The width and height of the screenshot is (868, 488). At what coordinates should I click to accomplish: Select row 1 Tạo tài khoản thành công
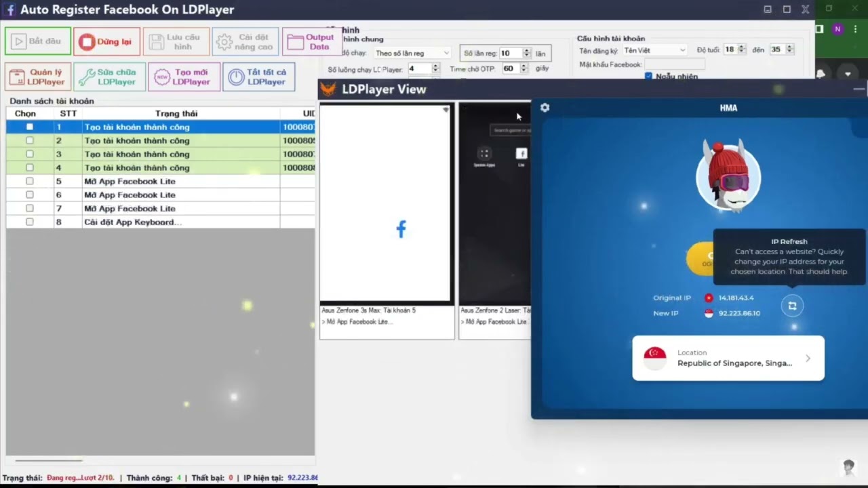161,127
